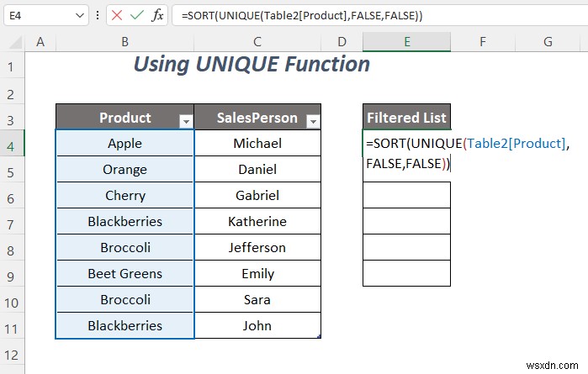The height and width of the screenshot is (374, 588).
Task: Expand the Name Box dropdown arrow
Action: pyautogui.click(x=79, y=16)
